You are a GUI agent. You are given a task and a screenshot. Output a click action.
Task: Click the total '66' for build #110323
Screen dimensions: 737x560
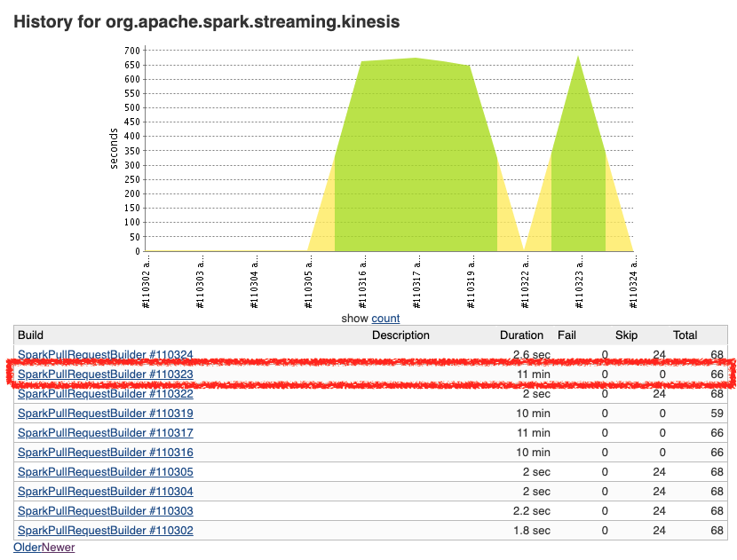(717, 375)
